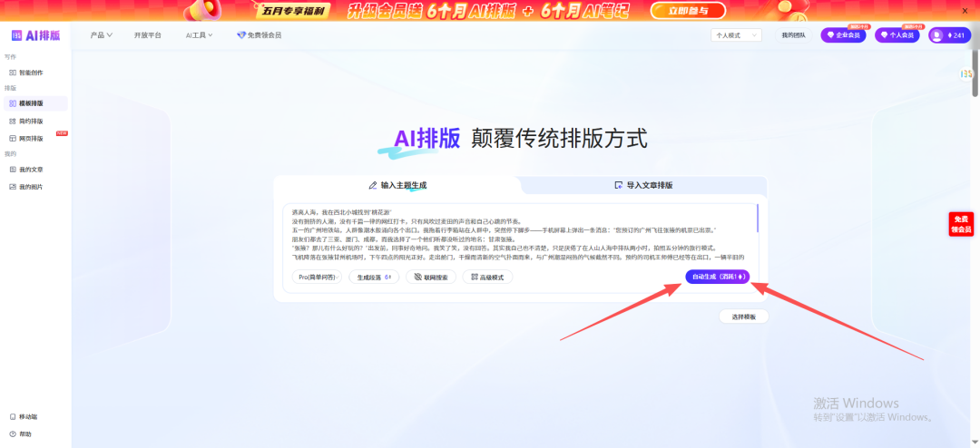Switch to the 导入文章排版 tab

click(x=643, y=186)
